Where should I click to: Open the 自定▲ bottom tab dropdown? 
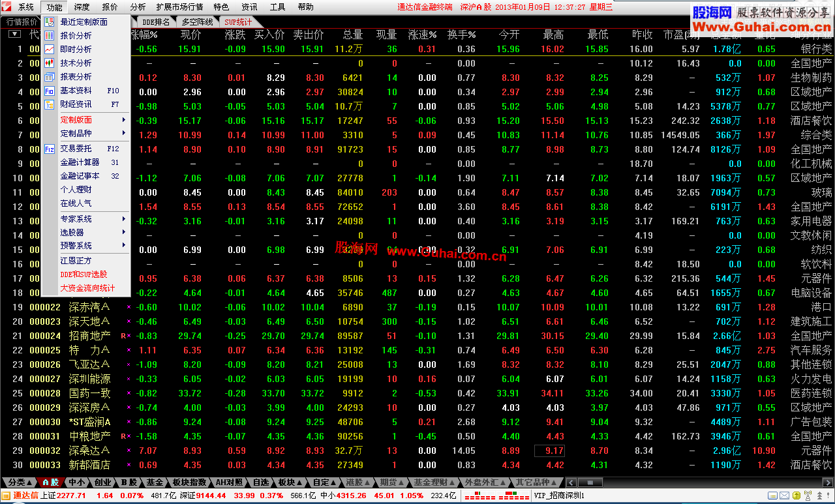click(324, 483)
